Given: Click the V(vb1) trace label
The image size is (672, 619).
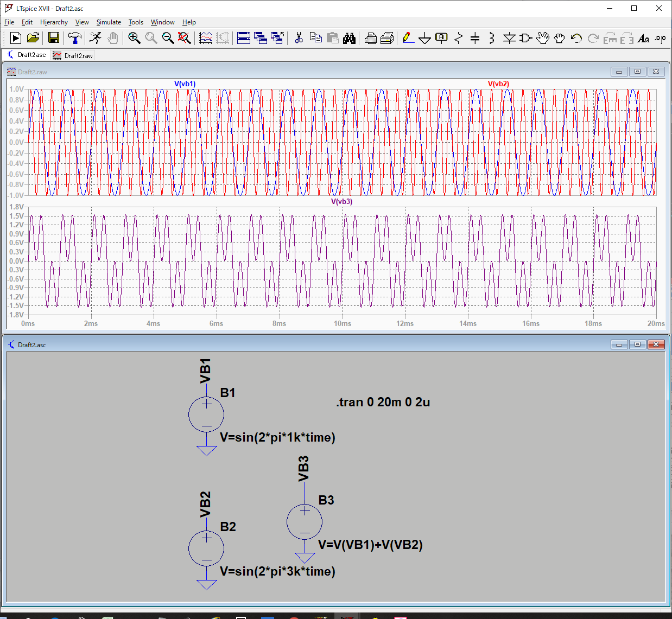Looking at the screenshot, I should [185, 84].
